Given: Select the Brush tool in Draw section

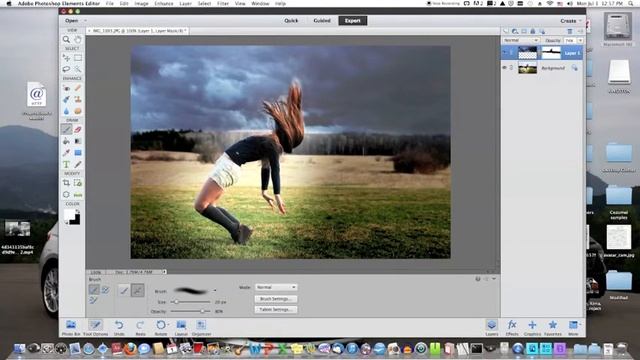Looking at the screenshot, I should 66,129.
